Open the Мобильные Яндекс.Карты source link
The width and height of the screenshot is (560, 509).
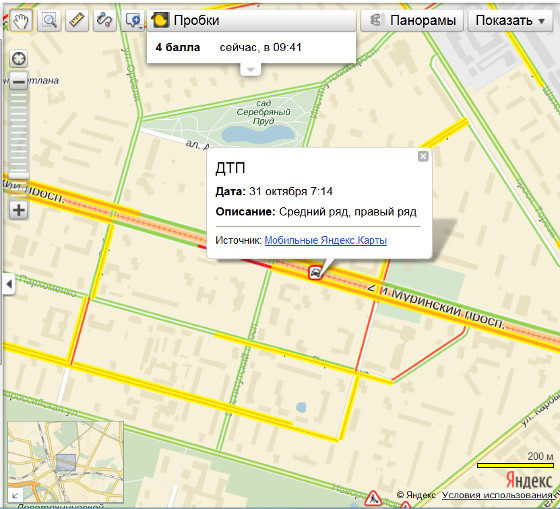(x=325, y=240)
